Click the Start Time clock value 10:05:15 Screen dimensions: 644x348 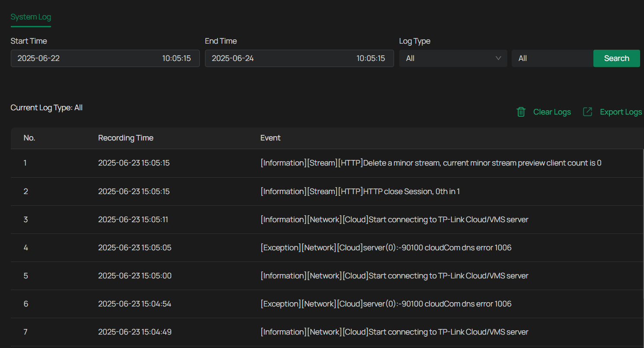coord(176,58)
